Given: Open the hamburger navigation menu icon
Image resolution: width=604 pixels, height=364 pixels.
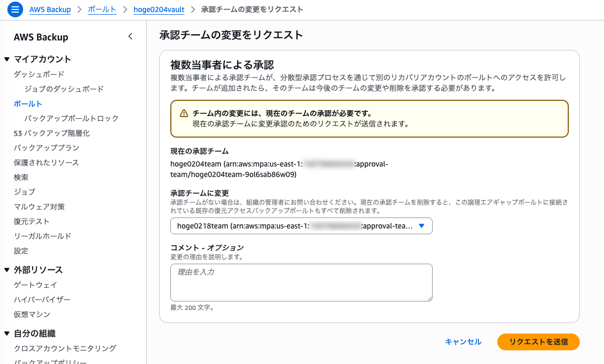Looking at the screenshot, I should [x=15, y=9].
